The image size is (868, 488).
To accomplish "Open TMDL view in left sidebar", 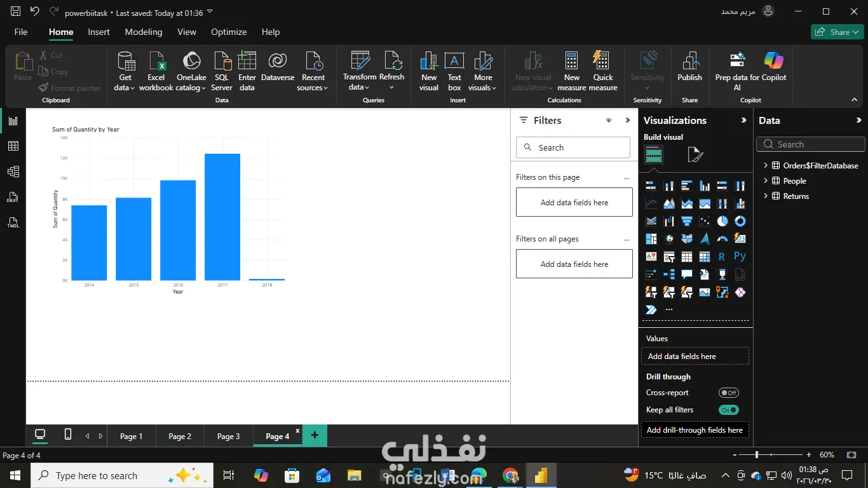I will 13,223.
